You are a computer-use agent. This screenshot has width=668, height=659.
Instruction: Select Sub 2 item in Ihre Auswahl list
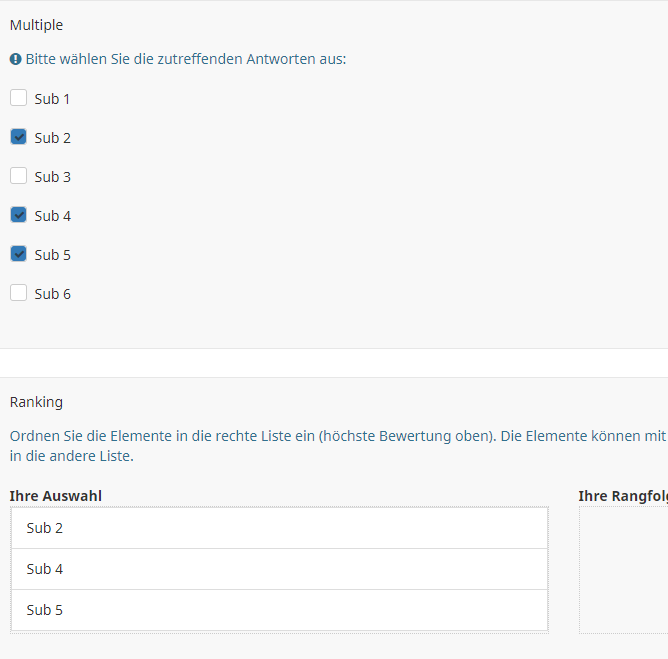[x=279, y=528]
